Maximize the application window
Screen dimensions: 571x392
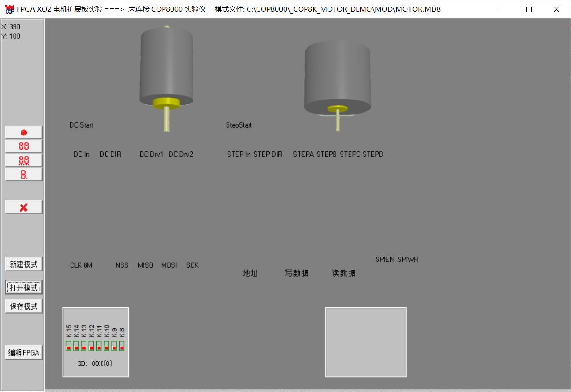pyautogui.click(x=529, y=9)
